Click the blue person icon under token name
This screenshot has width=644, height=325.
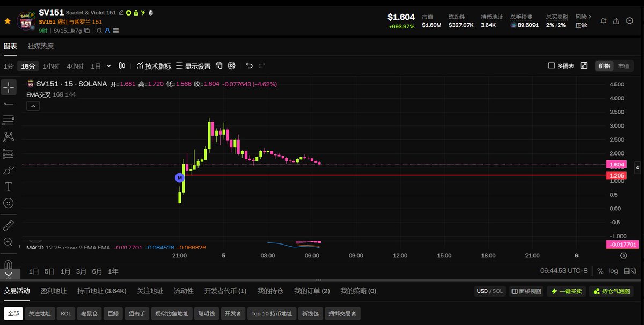click(107, 31)
